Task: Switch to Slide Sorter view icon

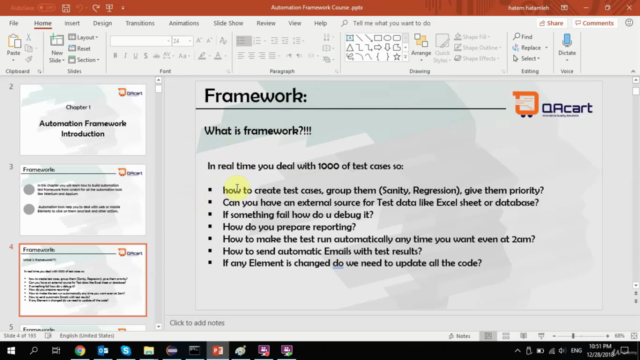Action: coord(506,336)
